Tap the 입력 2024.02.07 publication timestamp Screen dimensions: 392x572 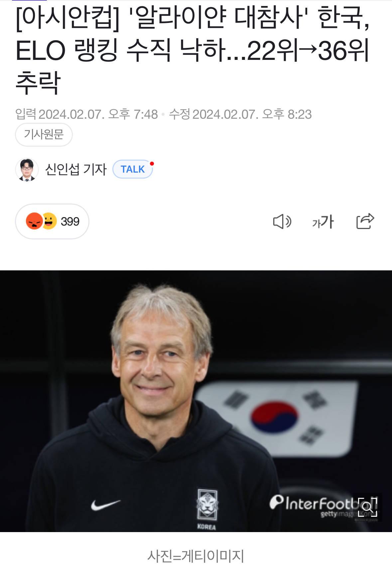pyautogui.click(x=86, y=114)
